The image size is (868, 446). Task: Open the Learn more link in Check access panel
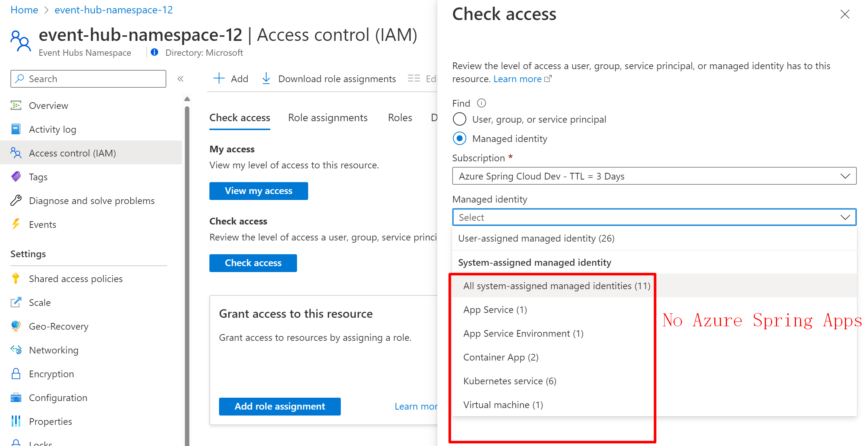518,79
